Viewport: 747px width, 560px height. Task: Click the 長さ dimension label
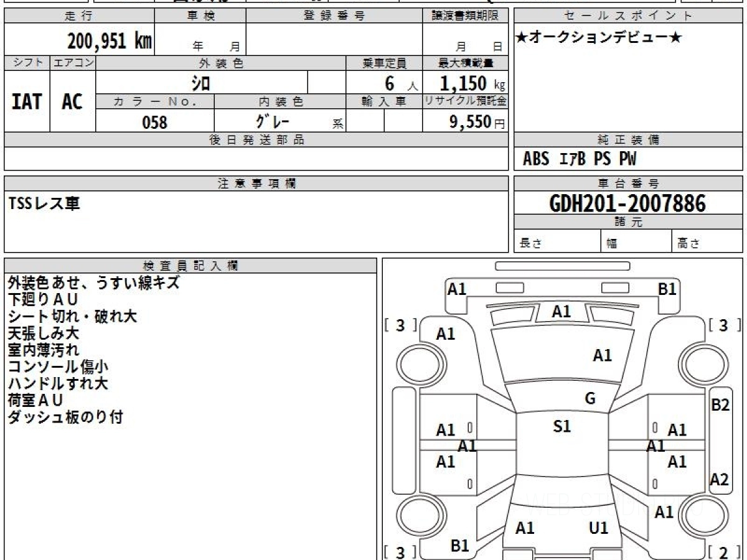(530, 244)
